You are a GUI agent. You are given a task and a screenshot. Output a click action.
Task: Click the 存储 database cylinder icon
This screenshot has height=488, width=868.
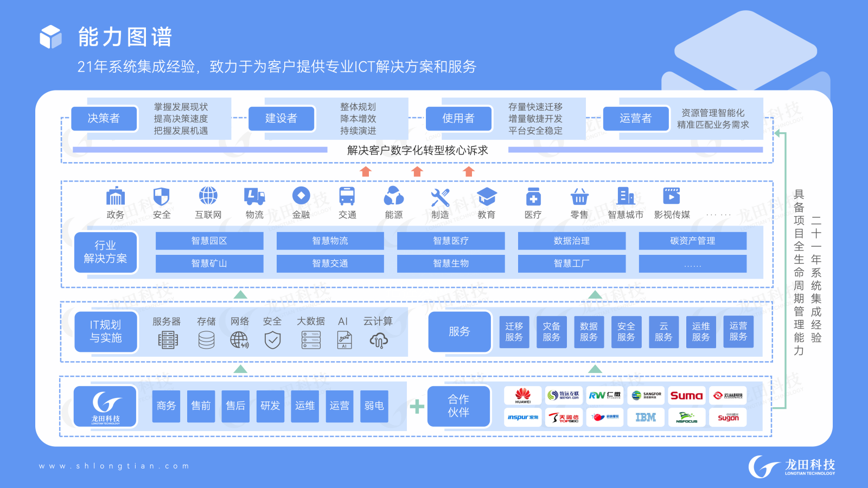coord(206,340)
